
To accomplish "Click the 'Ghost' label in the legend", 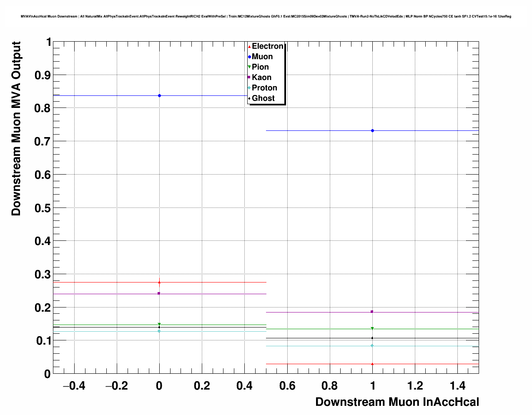I will coord(263,98).
